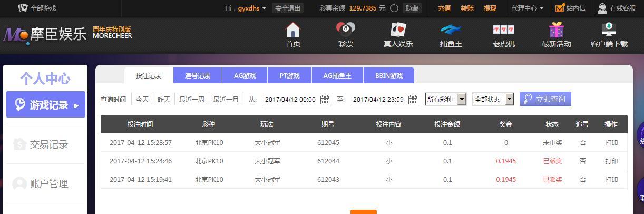Click 立即查询 search button

click(545, 99)
